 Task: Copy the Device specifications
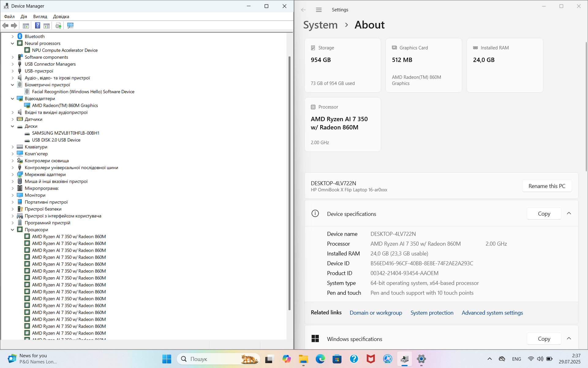click(544, 214)
